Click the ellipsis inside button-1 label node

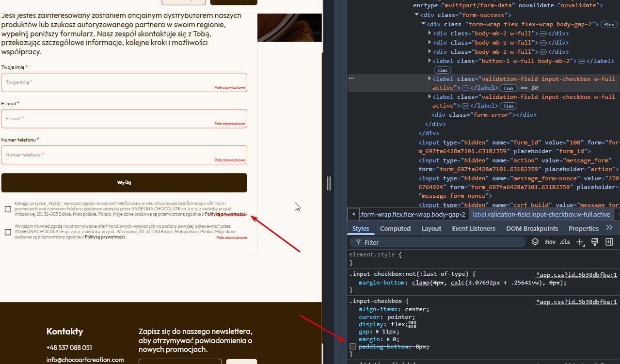pyautogui.click(x=581, y=61)
